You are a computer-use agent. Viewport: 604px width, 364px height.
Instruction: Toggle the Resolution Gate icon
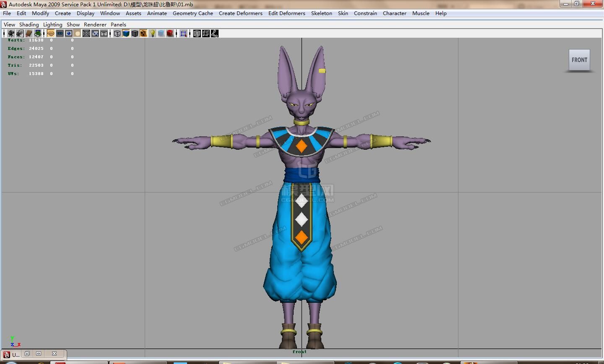pyautogui.click(x=69, y=34)
